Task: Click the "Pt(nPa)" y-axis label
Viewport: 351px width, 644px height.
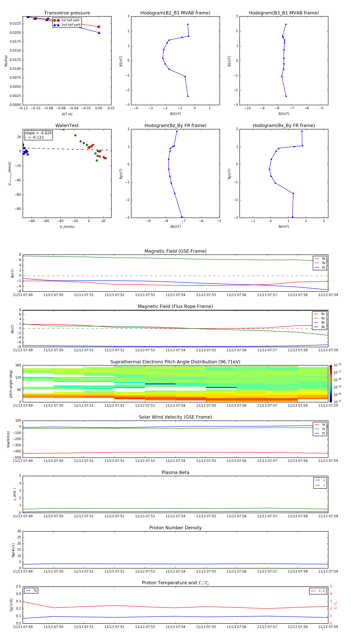Action: pyautogui.click(x=6, y=61)
